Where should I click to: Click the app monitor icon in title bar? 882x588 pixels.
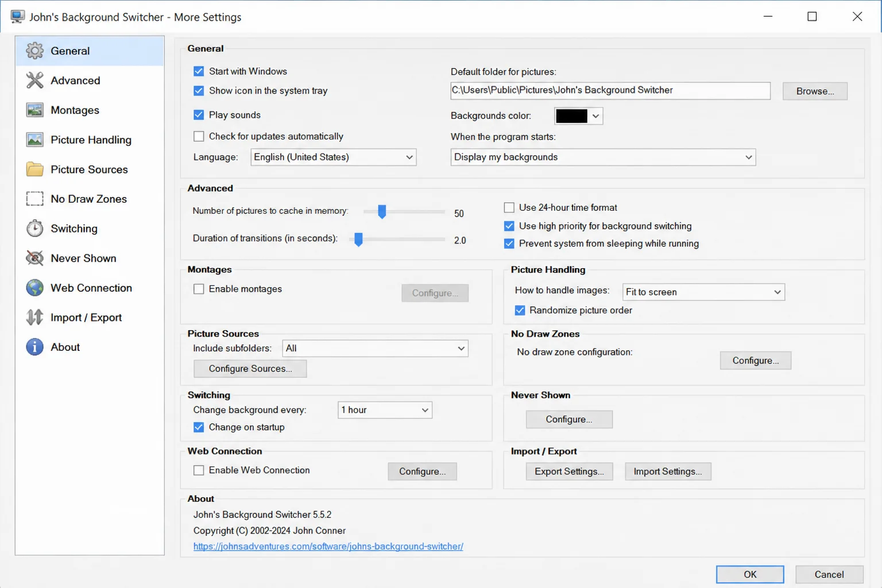(17, 17)
